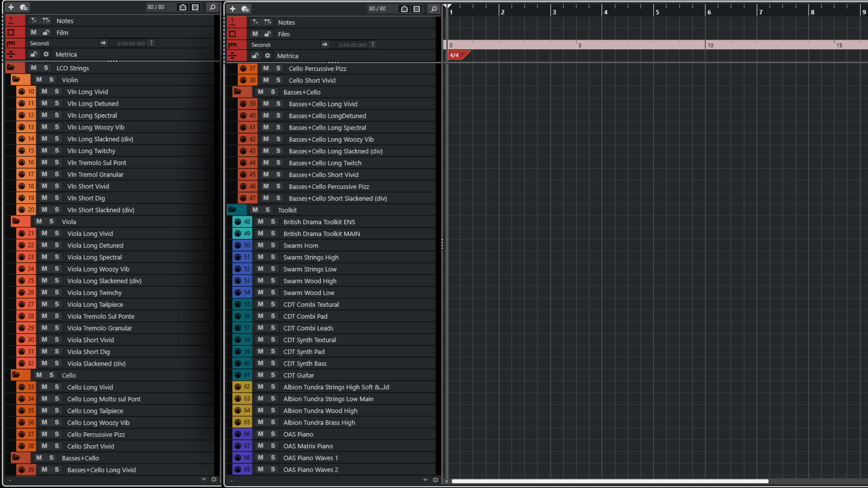Toggle lock on left Metrica track
868x488 pixels.
point(34,54)
